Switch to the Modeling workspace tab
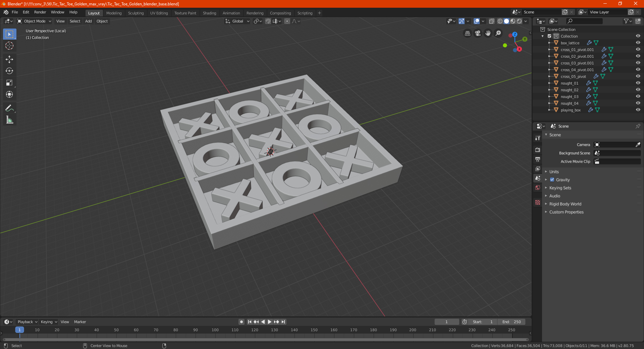The image size is (644, 349). click(114, 13)
